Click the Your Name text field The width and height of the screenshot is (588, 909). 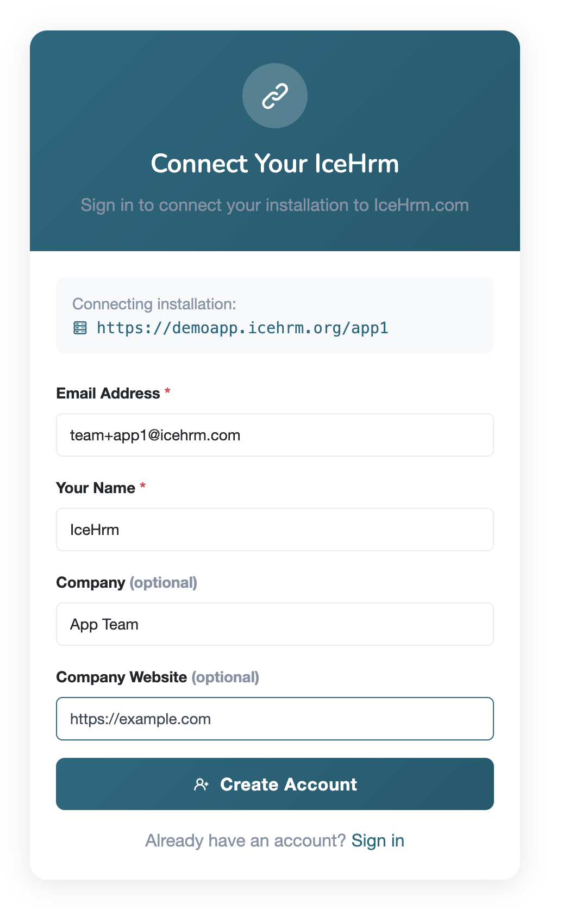[x=275, y=530]
